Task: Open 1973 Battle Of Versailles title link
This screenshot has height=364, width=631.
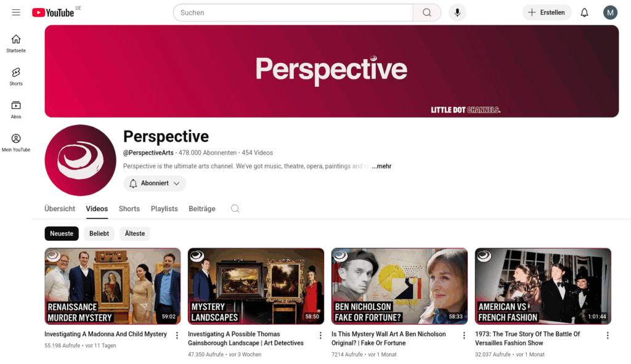Action: coord(527,339)
